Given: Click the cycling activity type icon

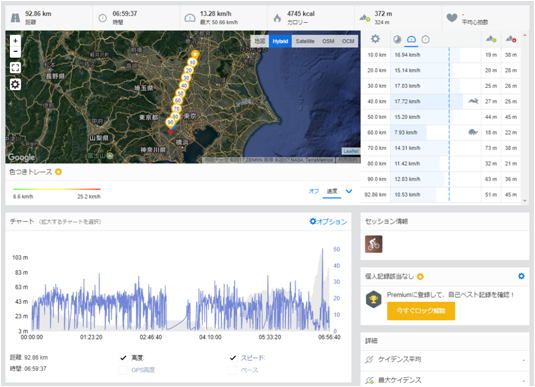Looking at the screenshot, I should click(x=374, y=244).
